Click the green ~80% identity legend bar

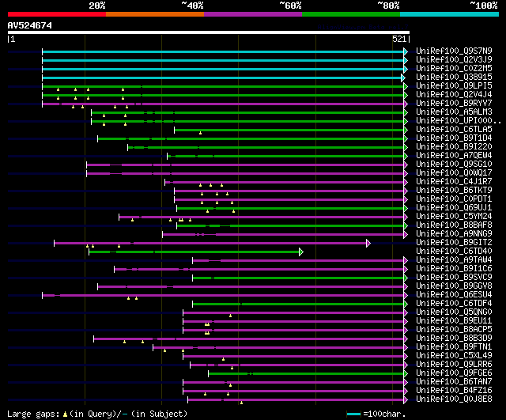pos(351,14)
